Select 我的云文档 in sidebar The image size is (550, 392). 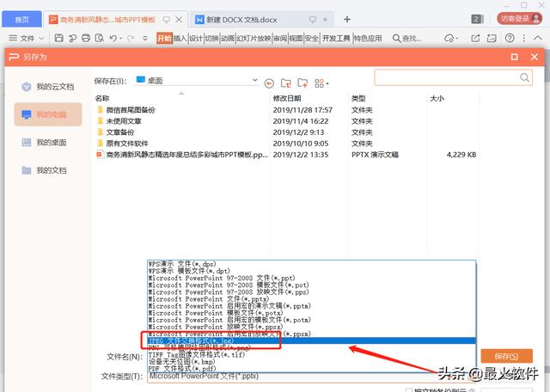[48, 86]
